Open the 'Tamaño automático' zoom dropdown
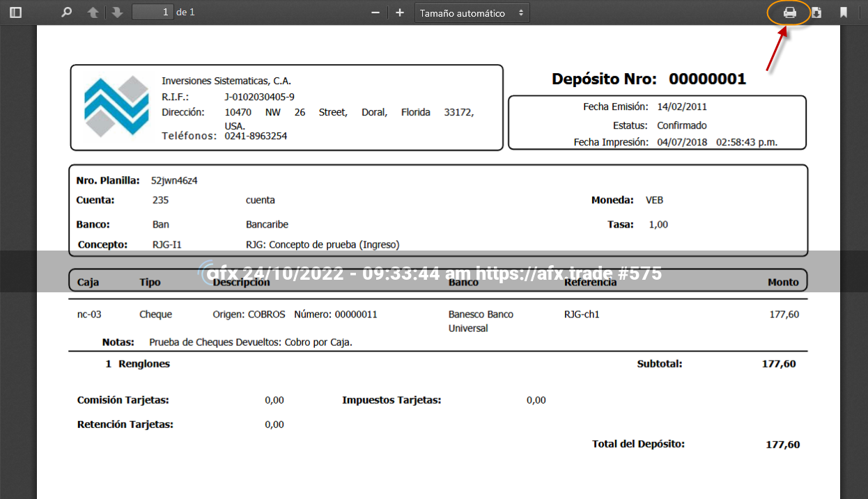Screen dimensions: 868x499 click(472, 13)
